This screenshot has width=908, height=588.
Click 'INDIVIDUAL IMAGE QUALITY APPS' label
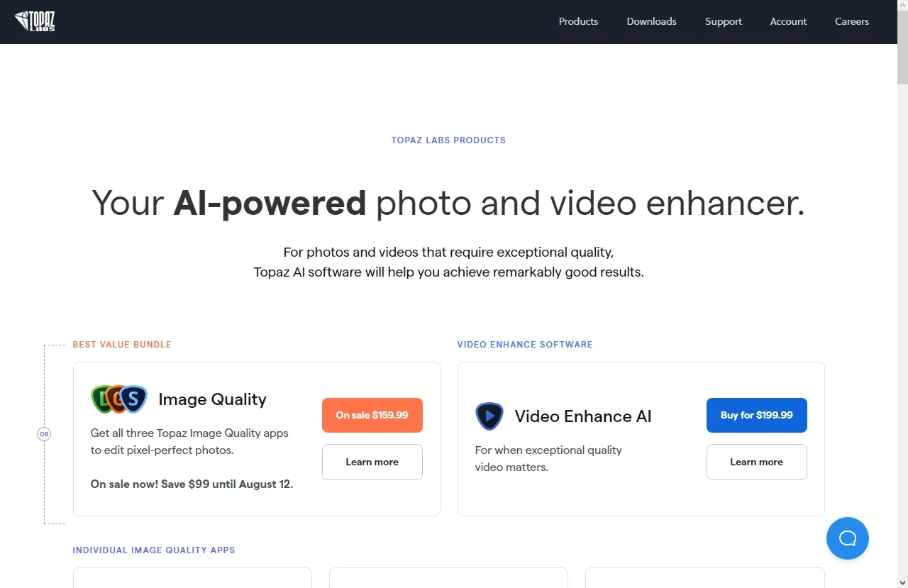point(153,550)
